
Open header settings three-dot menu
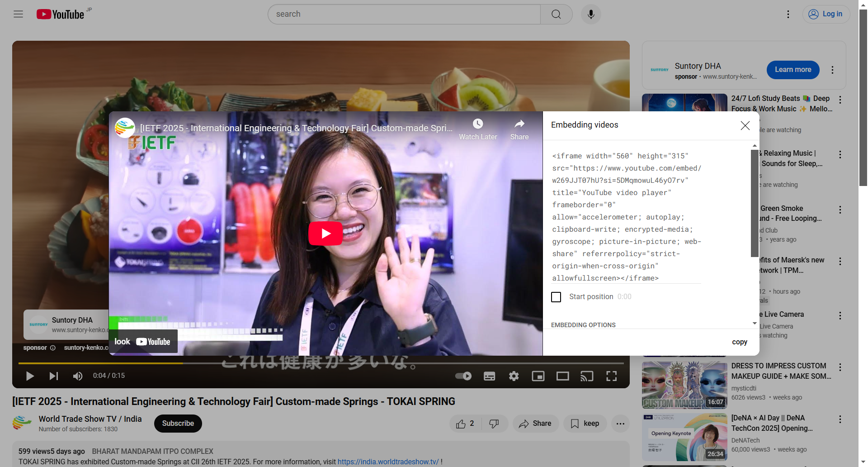click(x=788, y=14)
